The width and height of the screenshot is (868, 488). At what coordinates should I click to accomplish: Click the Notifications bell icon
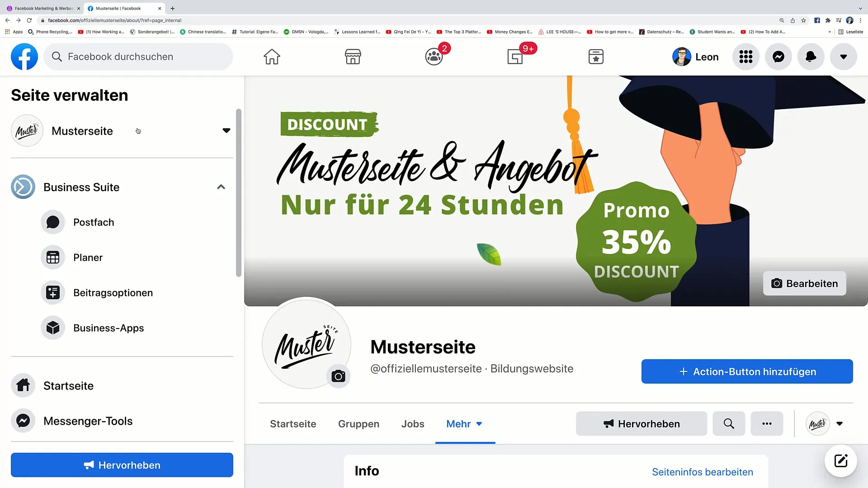[x=811, y=56]
